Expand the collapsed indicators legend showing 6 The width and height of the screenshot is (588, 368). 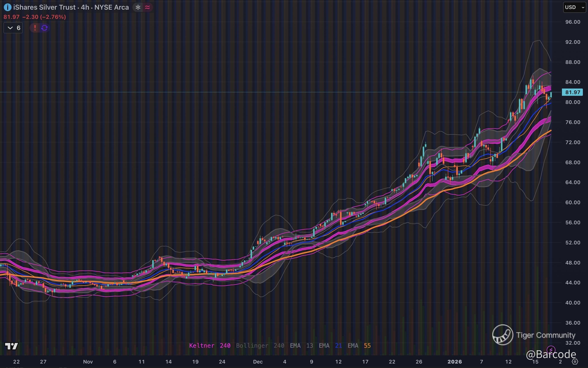point(13,28)
